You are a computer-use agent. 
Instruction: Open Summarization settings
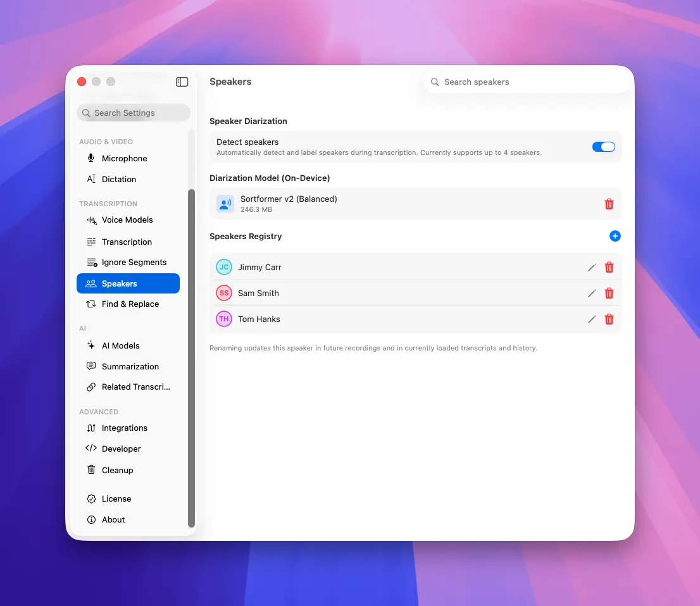click(x=128, y=366)
